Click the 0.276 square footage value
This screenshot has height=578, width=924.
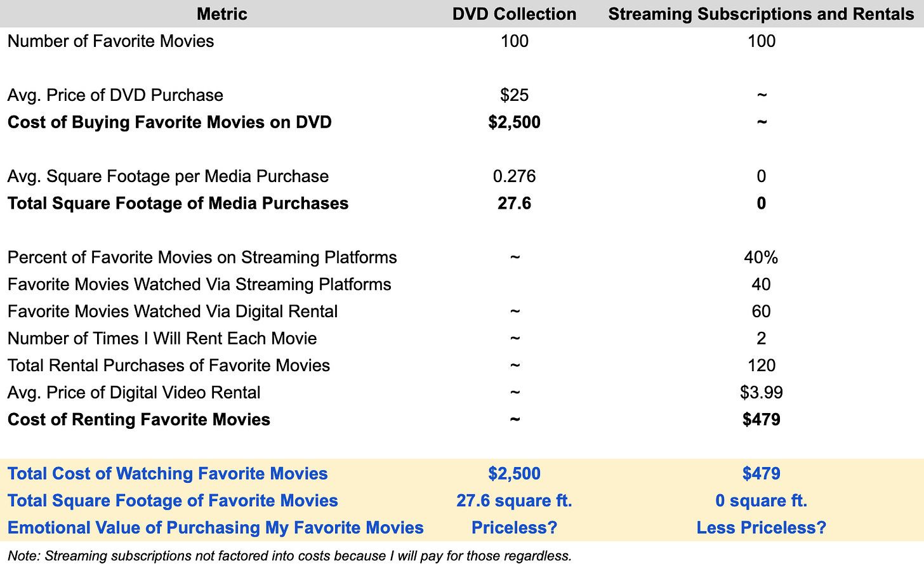pos(514,176)
